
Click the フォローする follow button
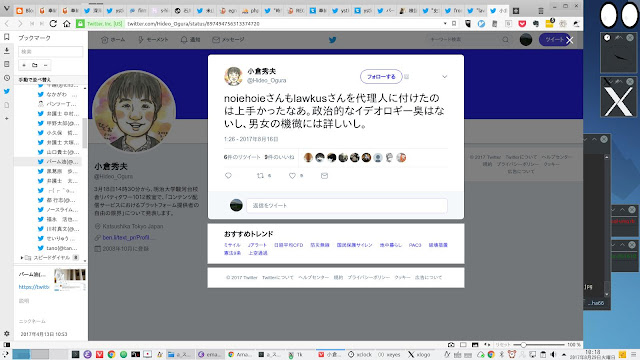point(381,76)
